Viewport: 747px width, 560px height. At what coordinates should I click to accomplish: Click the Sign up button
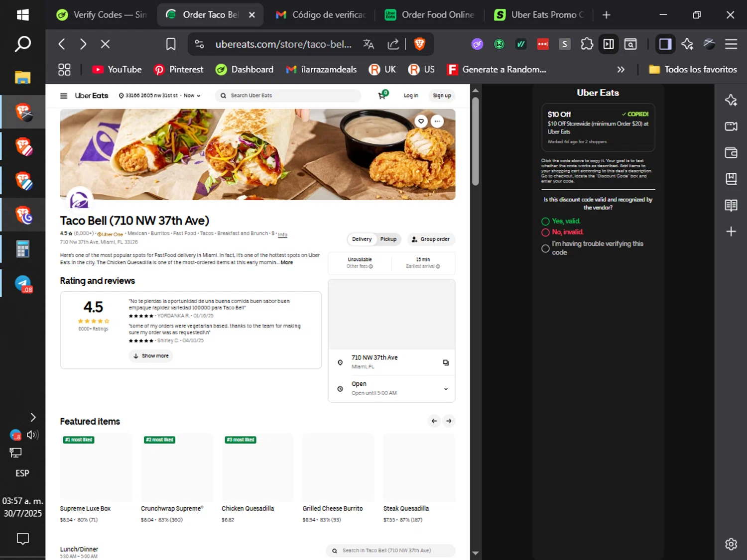pos(442,96)
